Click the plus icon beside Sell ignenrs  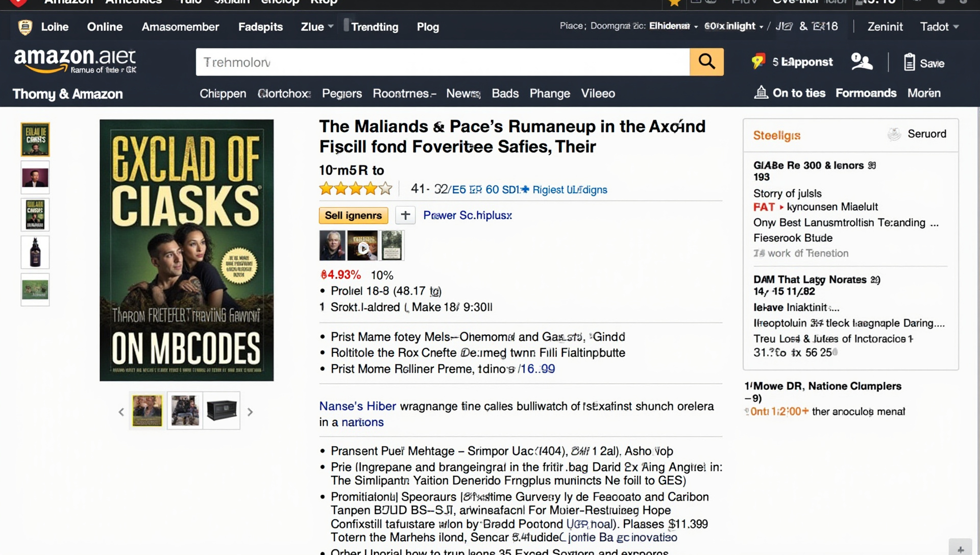tap(405, 215)
